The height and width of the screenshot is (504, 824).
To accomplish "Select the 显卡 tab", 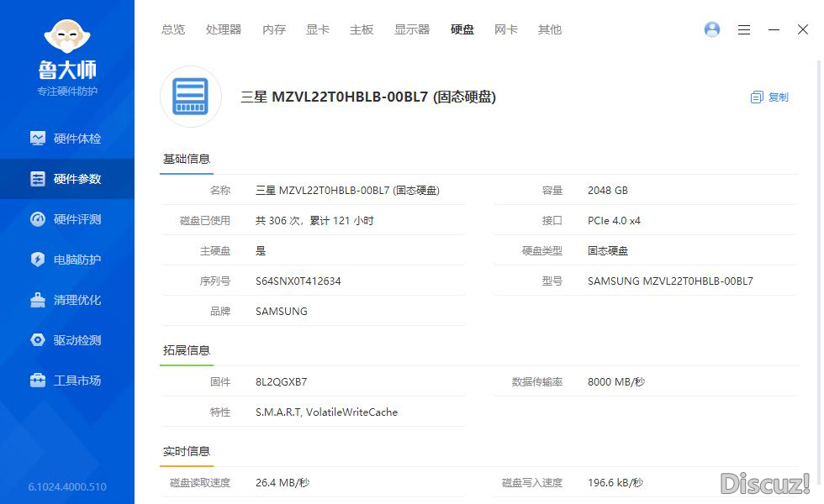I will (318, 29).
